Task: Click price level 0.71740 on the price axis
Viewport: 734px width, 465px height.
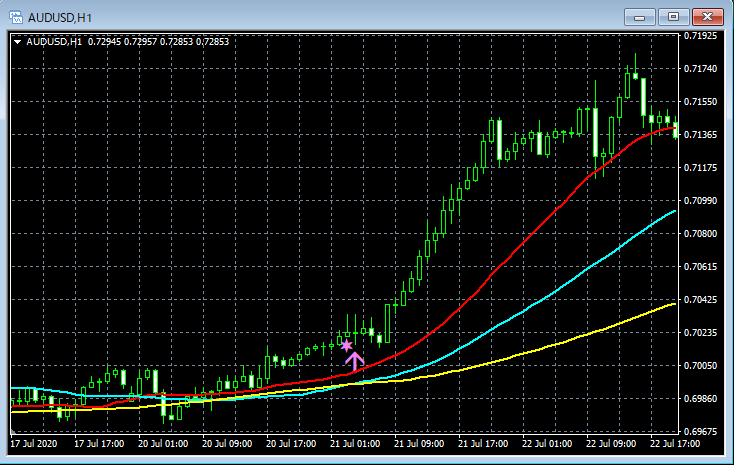Action: (x=700, y=68)
